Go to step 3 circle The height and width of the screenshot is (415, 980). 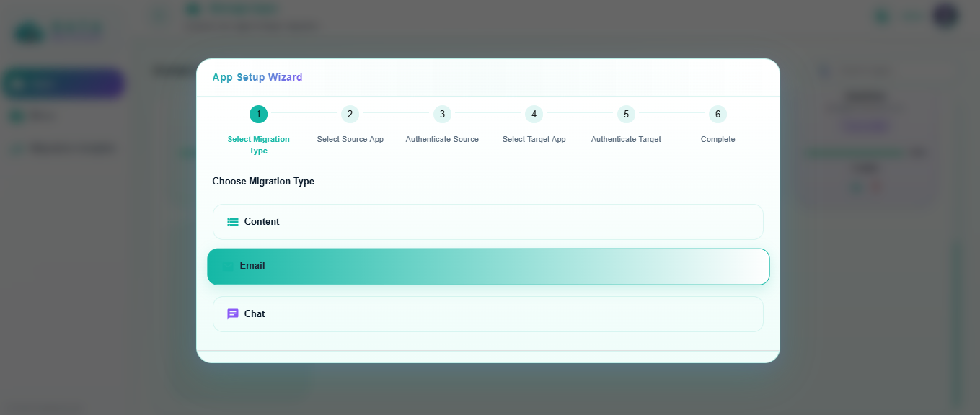pyautogui.click(x=442, y=114)
